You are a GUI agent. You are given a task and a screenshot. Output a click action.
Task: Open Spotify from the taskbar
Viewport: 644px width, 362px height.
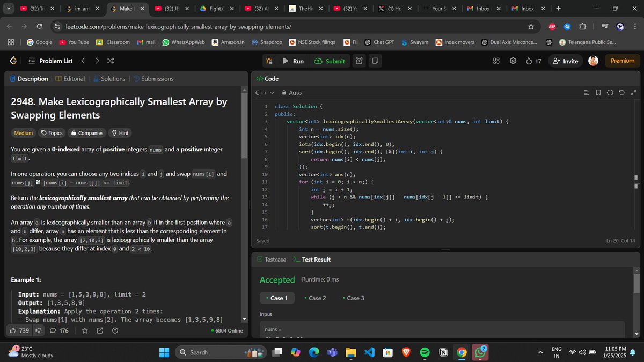pyautogui.click(x=424, y=352)
